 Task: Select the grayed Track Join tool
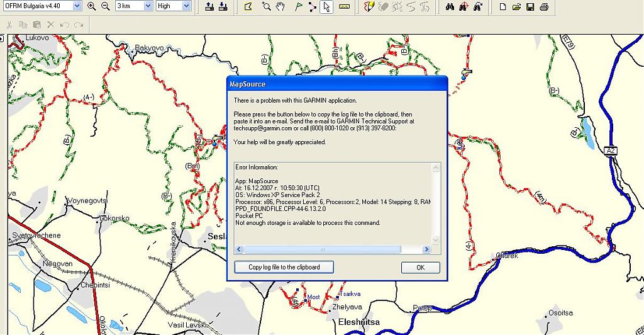411,6
